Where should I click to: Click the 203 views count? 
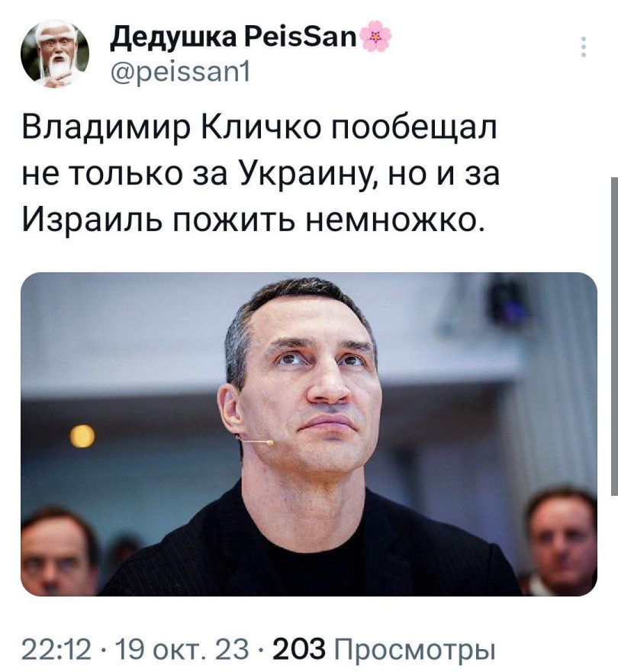[x=299, y=649]
